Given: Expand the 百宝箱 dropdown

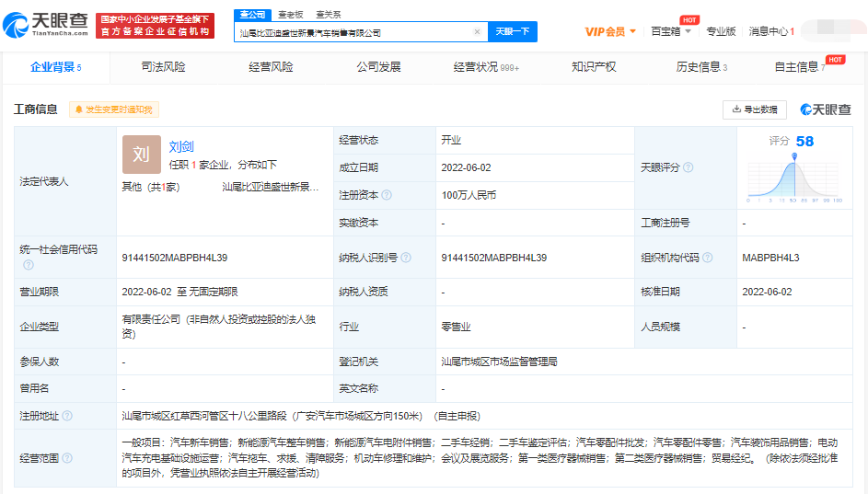Looking at the screenshot, I should (670, 31).
